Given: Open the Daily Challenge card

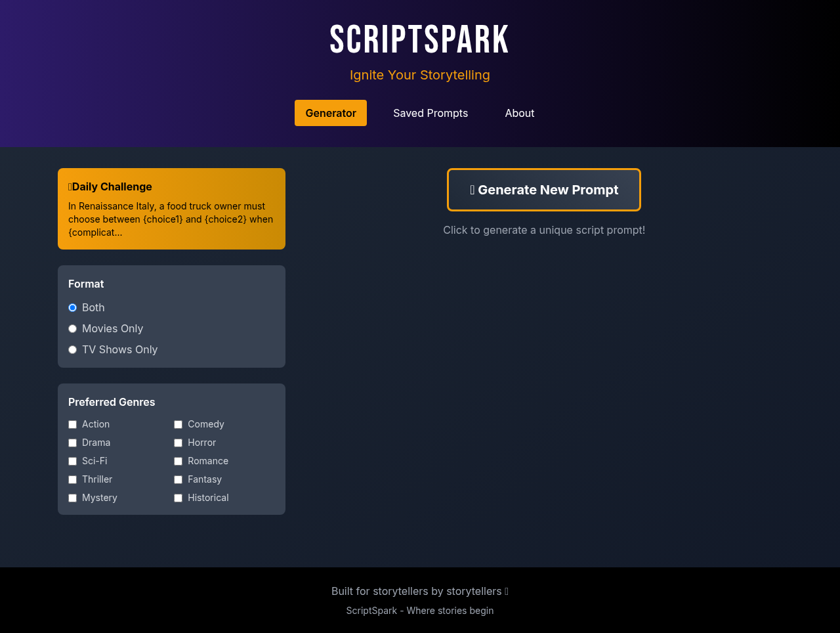Looking at the screenshot, I should pyautogui.click(x=171, y=208).
